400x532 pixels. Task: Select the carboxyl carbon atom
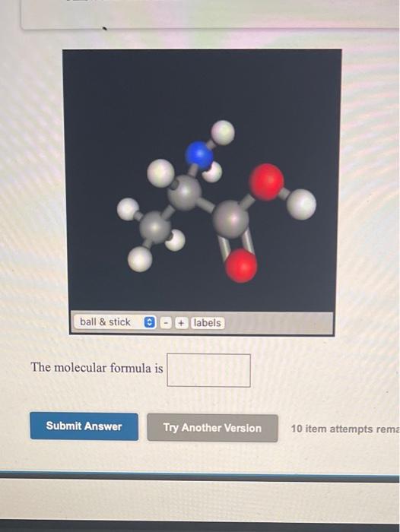[230, 219]
